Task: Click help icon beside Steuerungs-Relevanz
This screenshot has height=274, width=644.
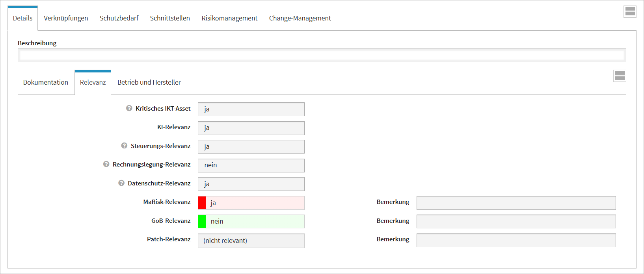Action: click(x=124, y=146)
